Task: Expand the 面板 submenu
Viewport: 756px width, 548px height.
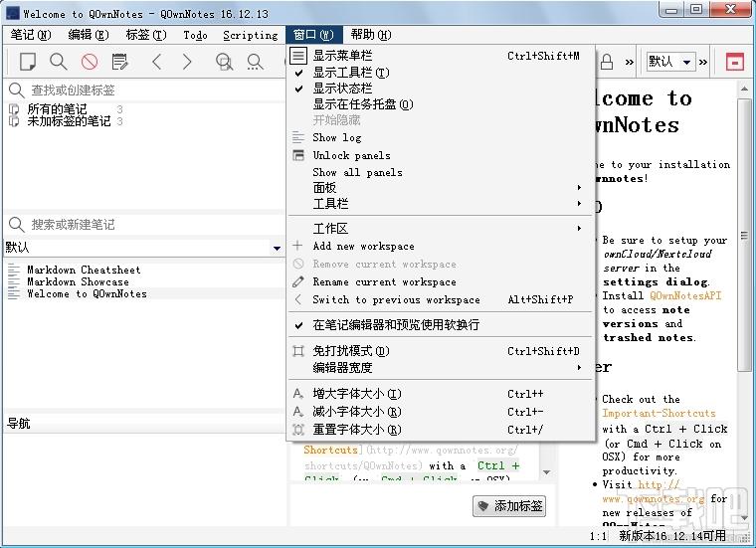Action: pyautogui.click(x=441, y=188)
